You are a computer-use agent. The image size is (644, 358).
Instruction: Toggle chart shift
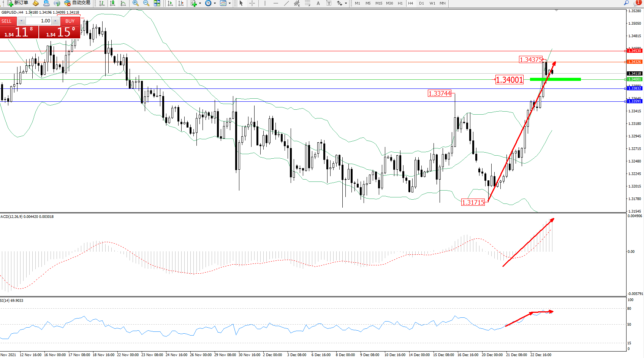181,3
